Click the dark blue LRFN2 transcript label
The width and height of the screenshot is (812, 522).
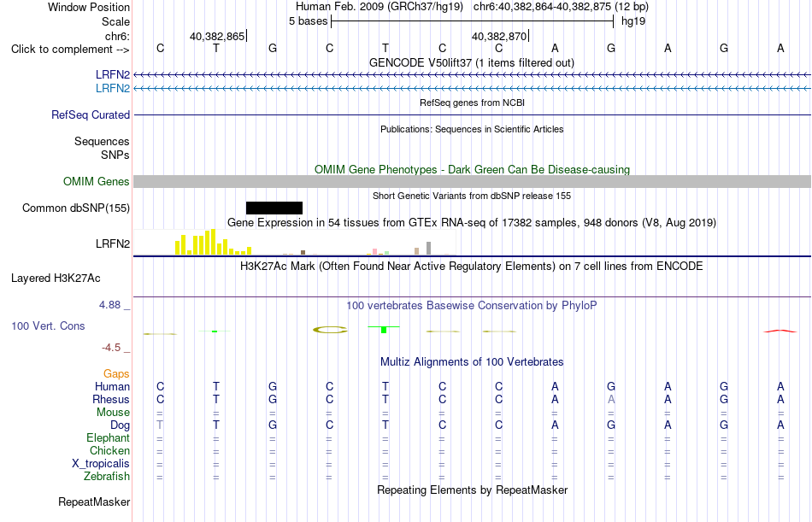coord(113,74)
